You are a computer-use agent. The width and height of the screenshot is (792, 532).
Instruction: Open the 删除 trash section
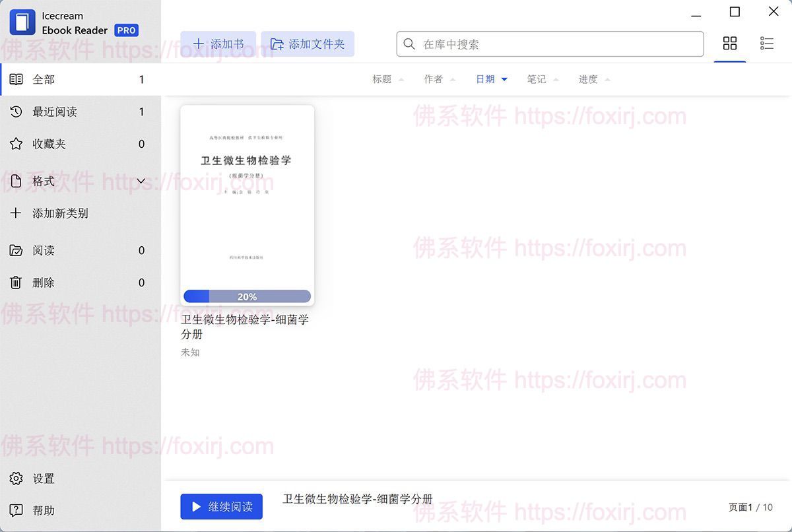point(44,283)
